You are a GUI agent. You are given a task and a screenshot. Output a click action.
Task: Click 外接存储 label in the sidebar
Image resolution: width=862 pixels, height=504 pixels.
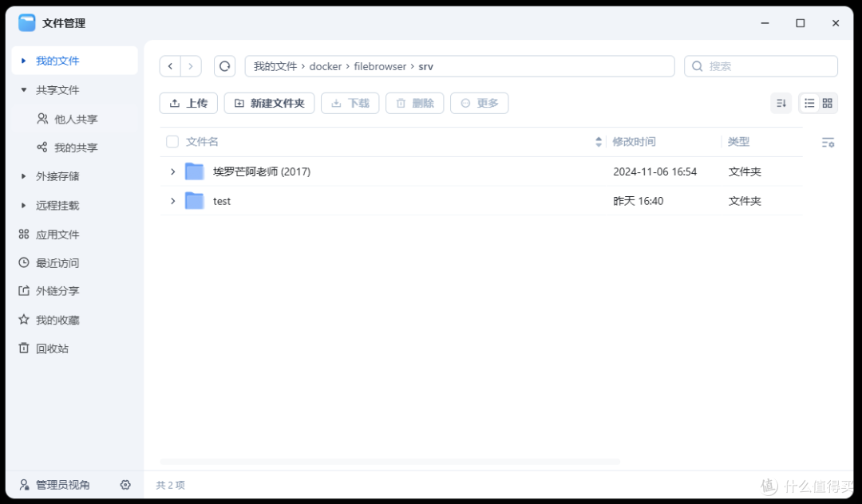(57, 176)
